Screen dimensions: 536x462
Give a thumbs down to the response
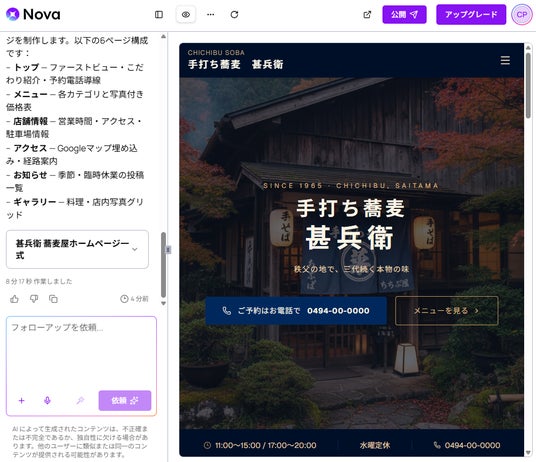point(34,299)
